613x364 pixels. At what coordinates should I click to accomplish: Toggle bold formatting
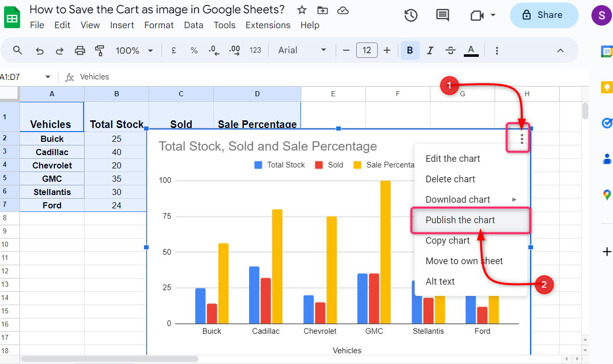tap(410, 50)
